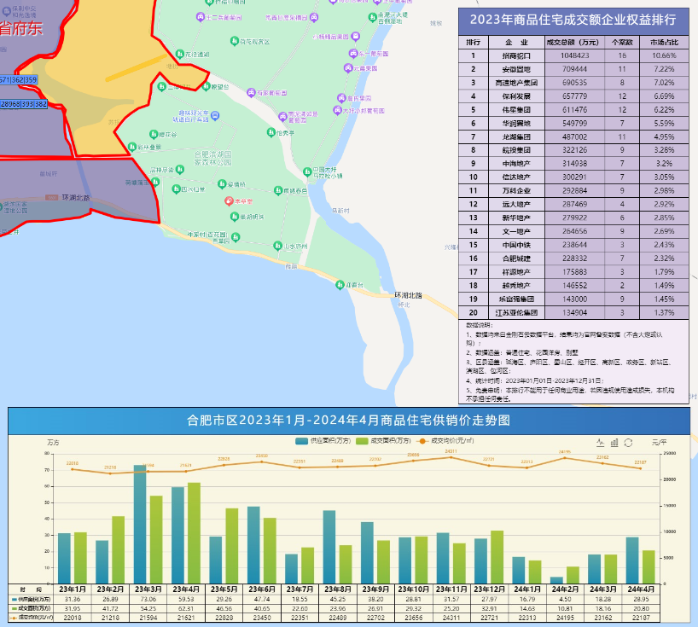The height and width of the screenshot is (627, 698).
Task: Select the 万科企业 ranking row
Action: [x=517, y=188]
